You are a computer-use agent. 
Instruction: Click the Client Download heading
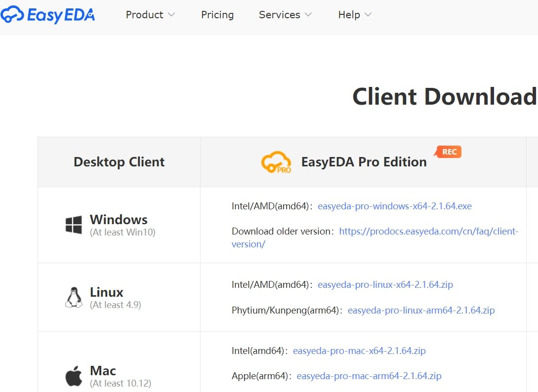pos(444,96)
